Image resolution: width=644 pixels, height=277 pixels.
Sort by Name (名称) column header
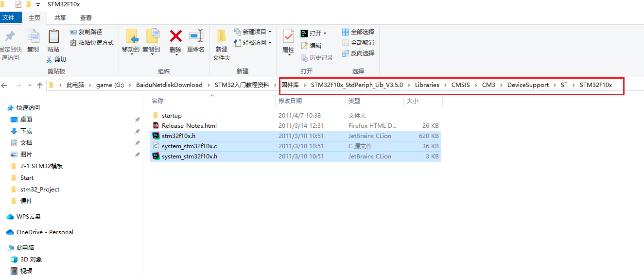157,101
